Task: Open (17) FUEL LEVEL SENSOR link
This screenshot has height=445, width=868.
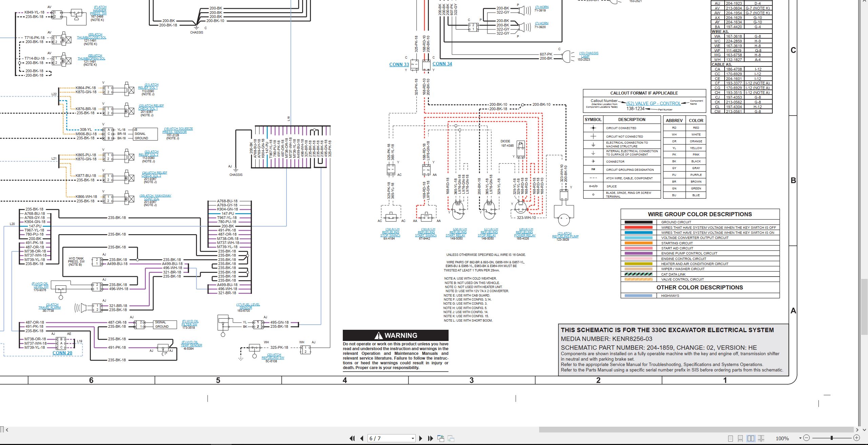Action: 248,306
